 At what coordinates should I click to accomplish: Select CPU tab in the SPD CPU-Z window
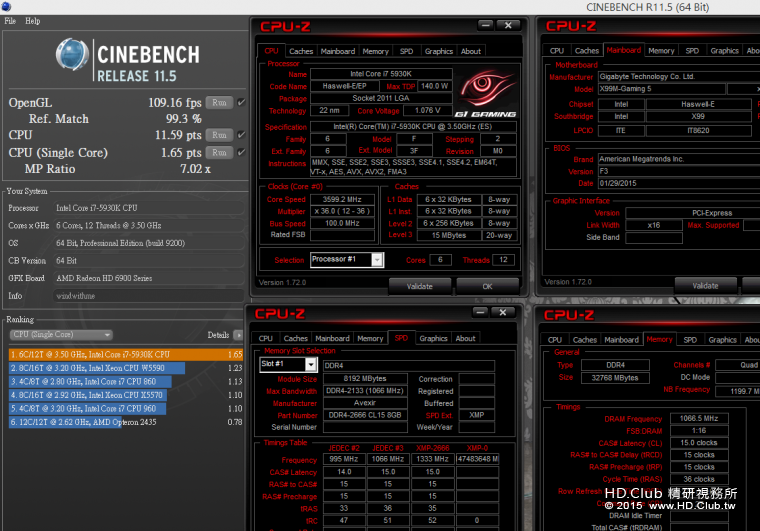pyautogui.click(x=266, y=339)
